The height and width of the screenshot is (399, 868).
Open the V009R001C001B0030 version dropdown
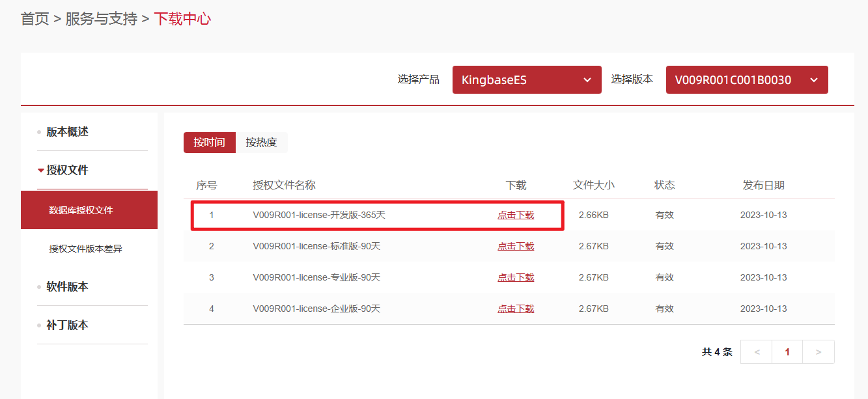(747, 79)
